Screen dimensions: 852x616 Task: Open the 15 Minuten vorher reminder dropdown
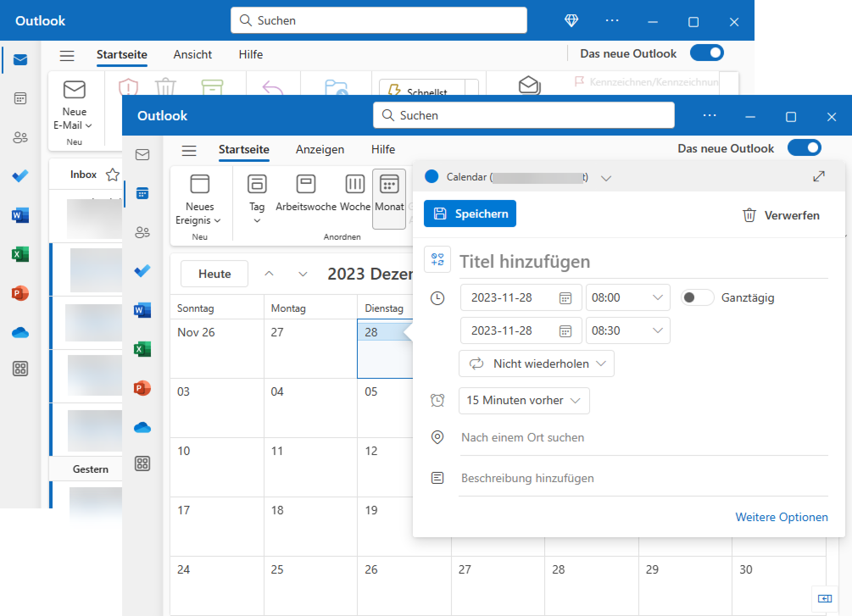[x=524, y=400]
